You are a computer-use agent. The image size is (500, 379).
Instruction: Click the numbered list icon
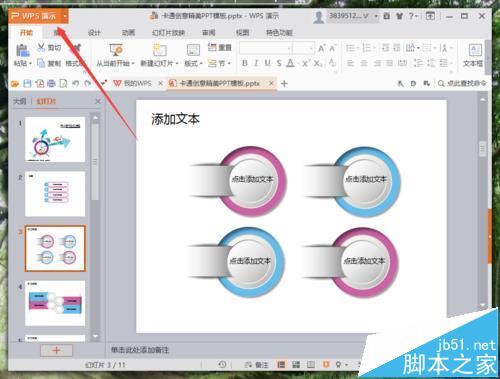[x=367, y=48]
